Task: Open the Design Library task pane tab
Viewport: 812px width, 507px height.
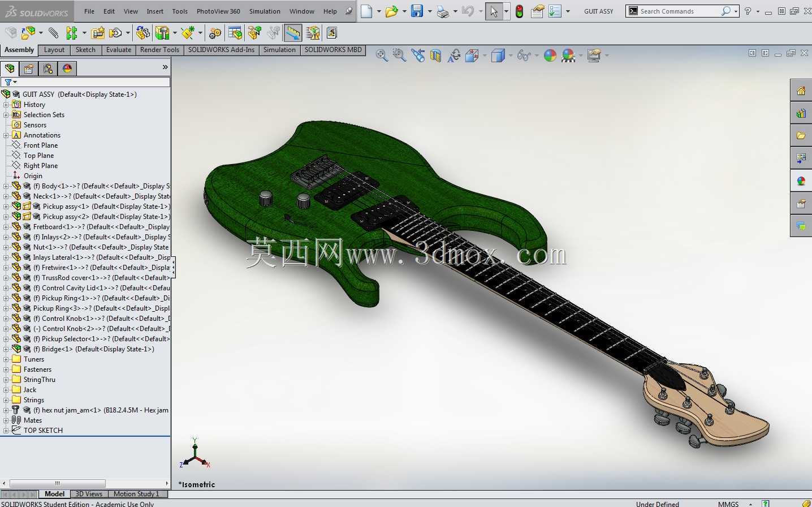Action: point(801,113)
